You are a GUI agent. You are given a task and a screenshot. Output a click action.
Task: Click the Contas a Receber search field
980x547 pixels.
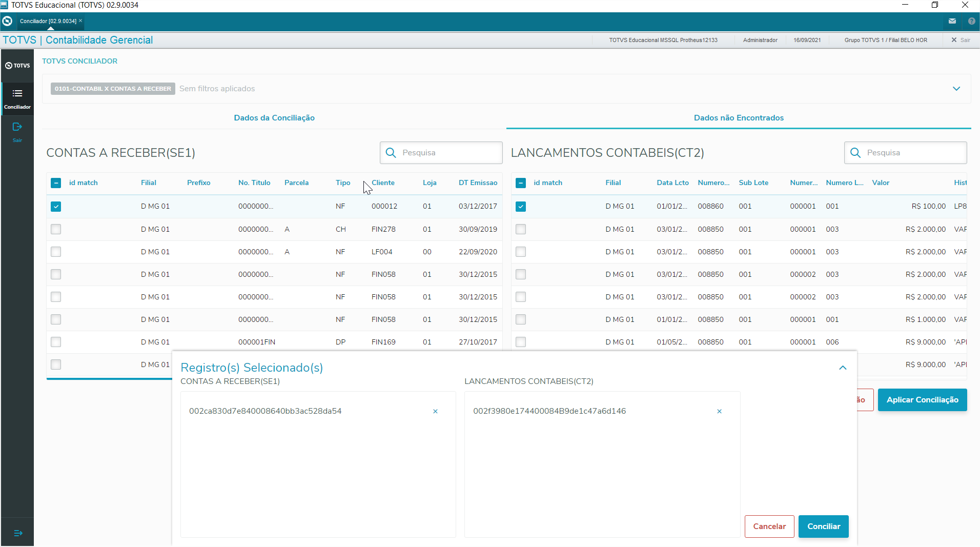click(441, 153)
